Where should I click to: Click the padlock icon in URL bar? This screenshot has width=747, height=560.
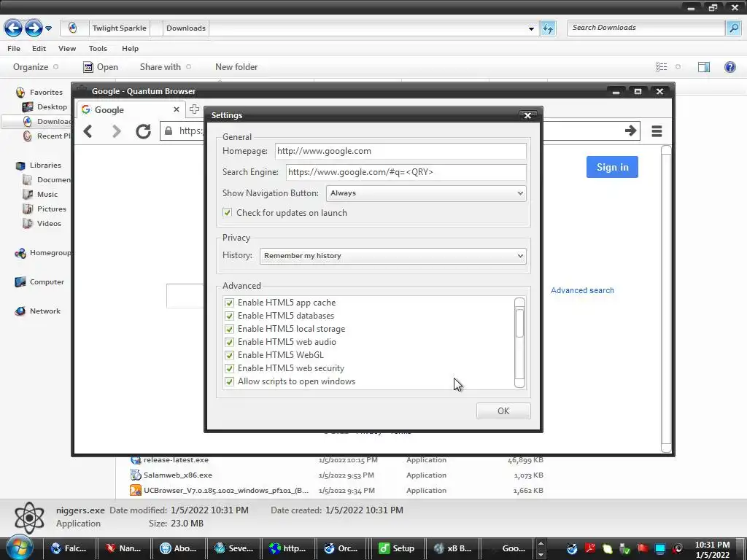pyautogui.click(x=169, y=131)
